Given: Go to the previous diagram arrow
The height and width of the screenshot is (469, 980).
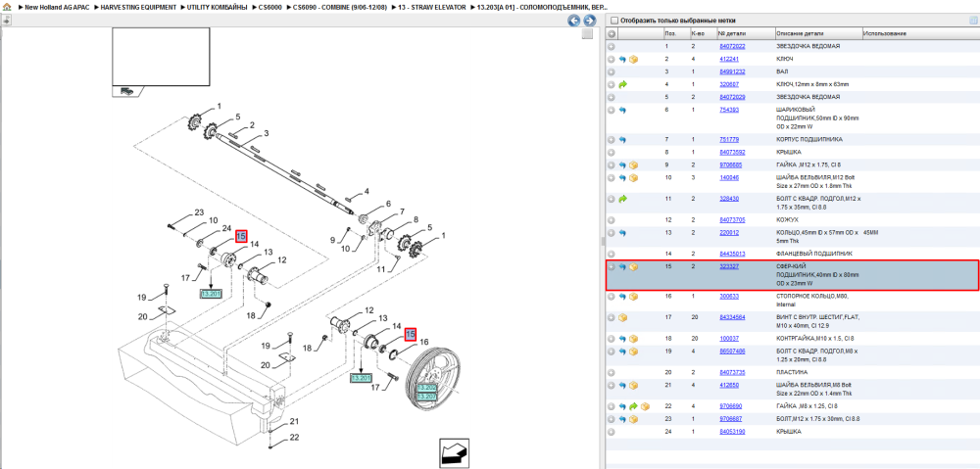Looking at the screenshot, I should [x=573, y=20].
